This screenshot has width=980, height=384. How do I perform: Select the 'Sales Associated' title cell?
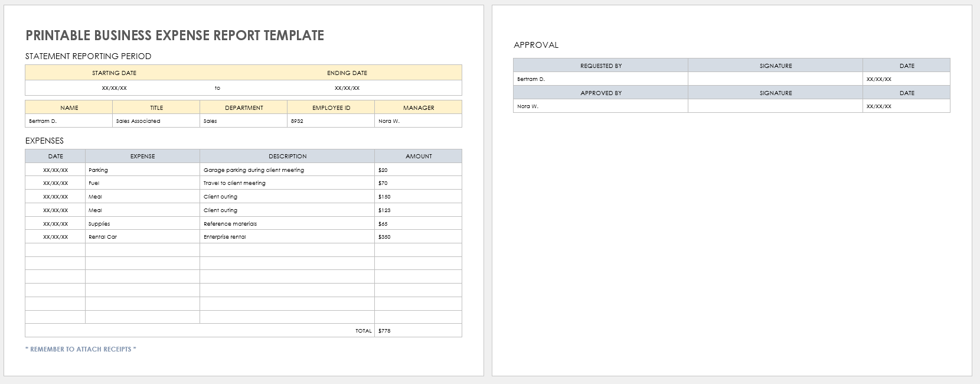pos(156,121)
